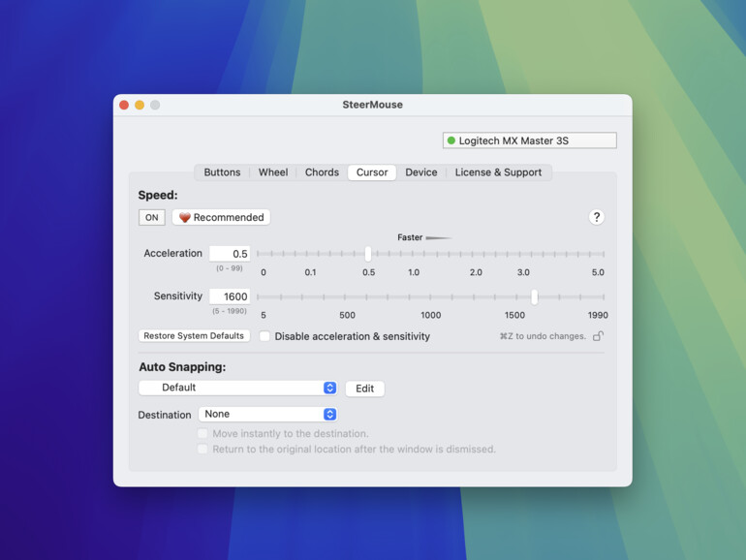Open the help question mark button
746x560 pixels.
(596, 217)
